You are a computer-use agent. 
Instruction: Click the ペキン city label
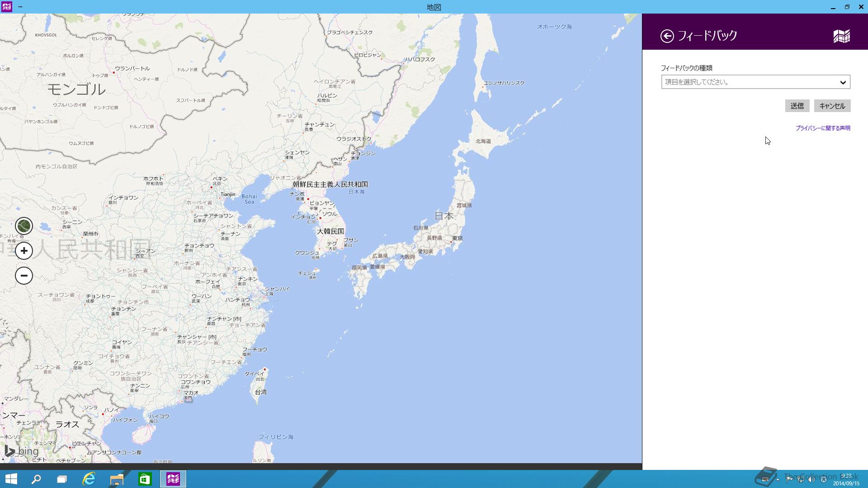(220, 179)
